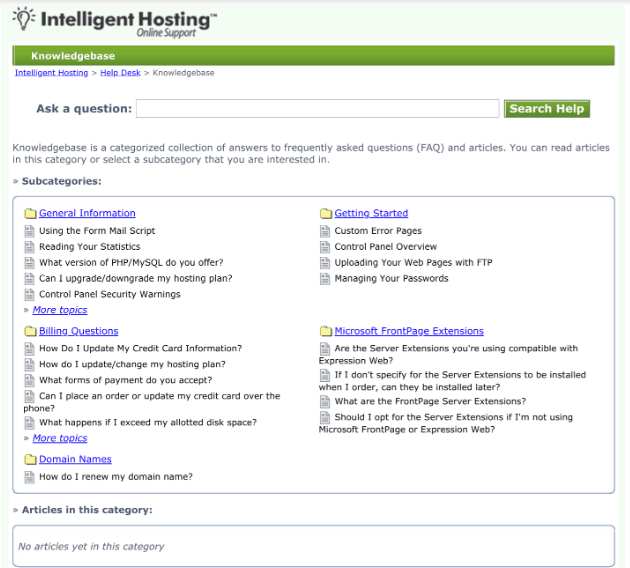The height and width of the screenshot is (568, 630).
Task: Click the Search Help button
Action: (547, 109)
